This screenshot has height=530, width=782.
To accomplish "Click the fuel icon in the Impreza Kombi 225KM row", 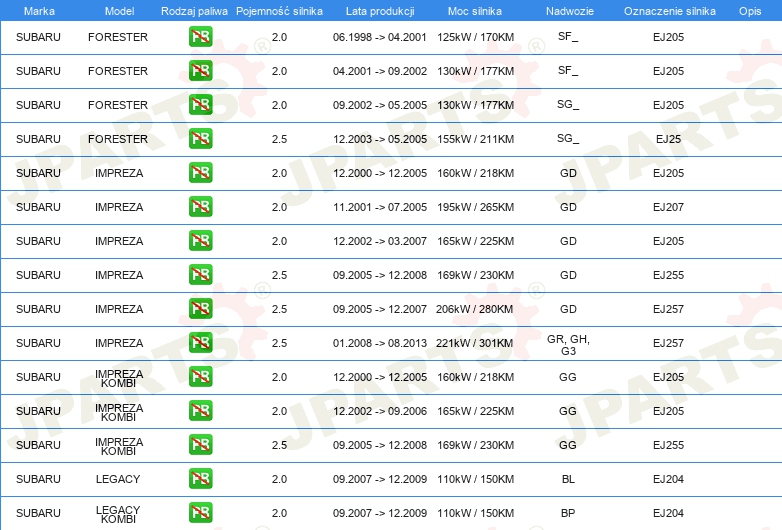I will (200, 411).
